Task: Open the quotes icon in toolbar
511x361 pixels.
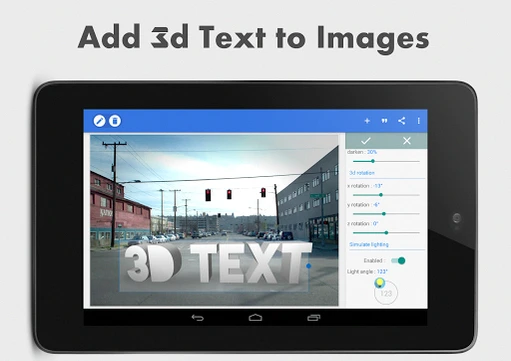Action: tap(384, 121)
